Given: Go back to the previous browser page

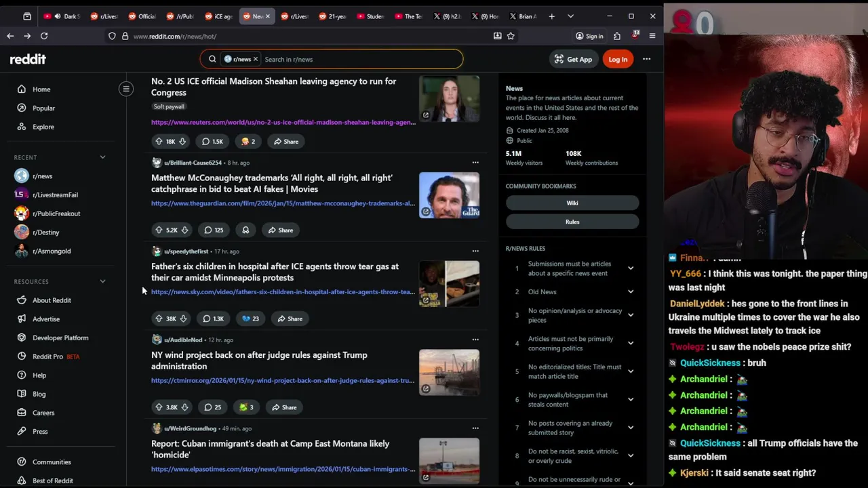Looking at the screenshot, I should pyautogui.click(x=10, y=36).
